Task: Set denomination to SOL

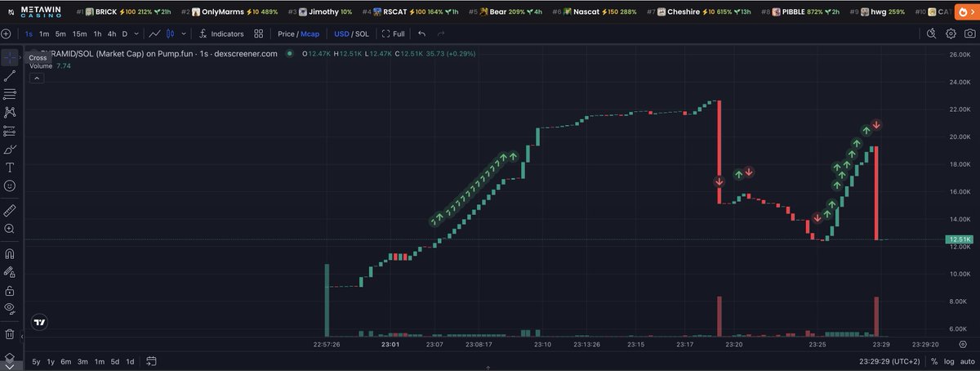Action: (x=362, y=34)
